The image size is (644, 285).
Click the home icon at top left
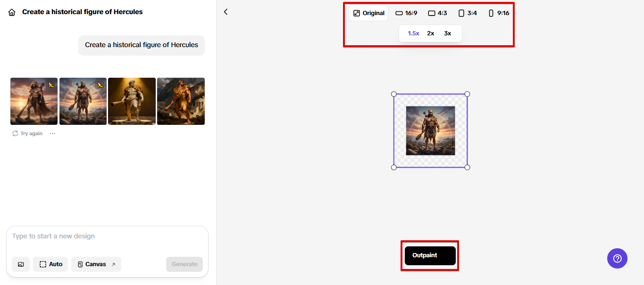click(x=12, y=12)
